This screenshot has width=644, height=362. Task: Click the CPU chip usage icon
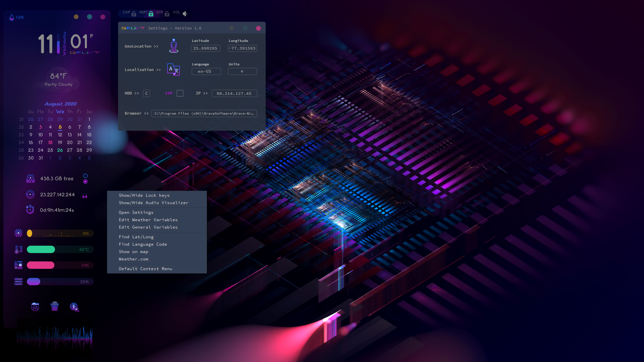point(18,233)
